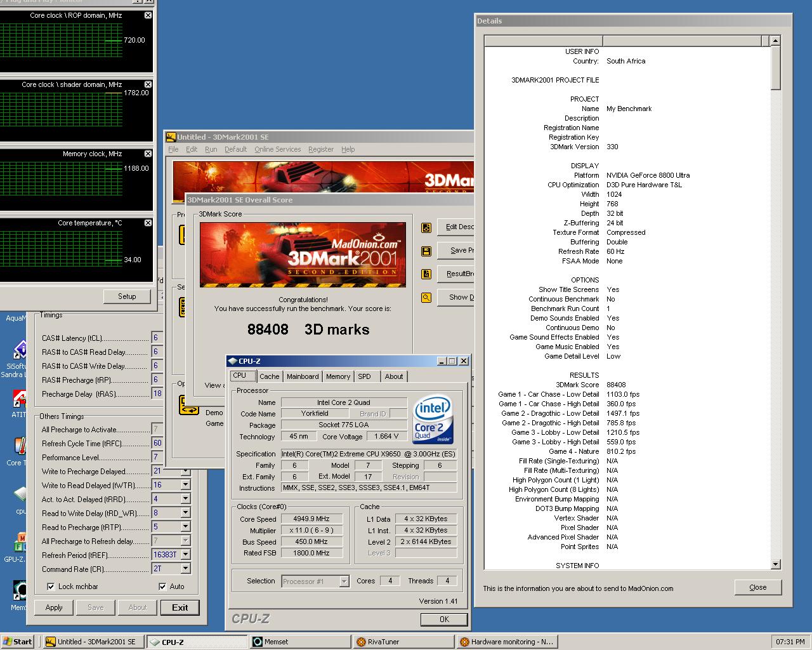The image size is (812, 650).
Task: Switch to Memset taskbar button
Action: tap(300, 642)
